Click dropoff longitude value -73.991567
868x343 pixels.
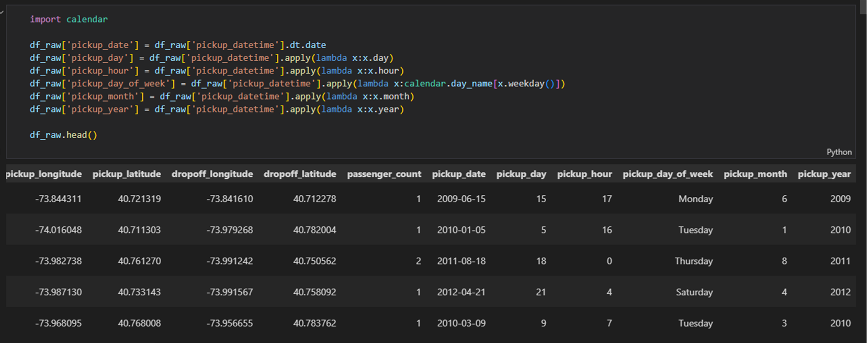pos(229,292)
